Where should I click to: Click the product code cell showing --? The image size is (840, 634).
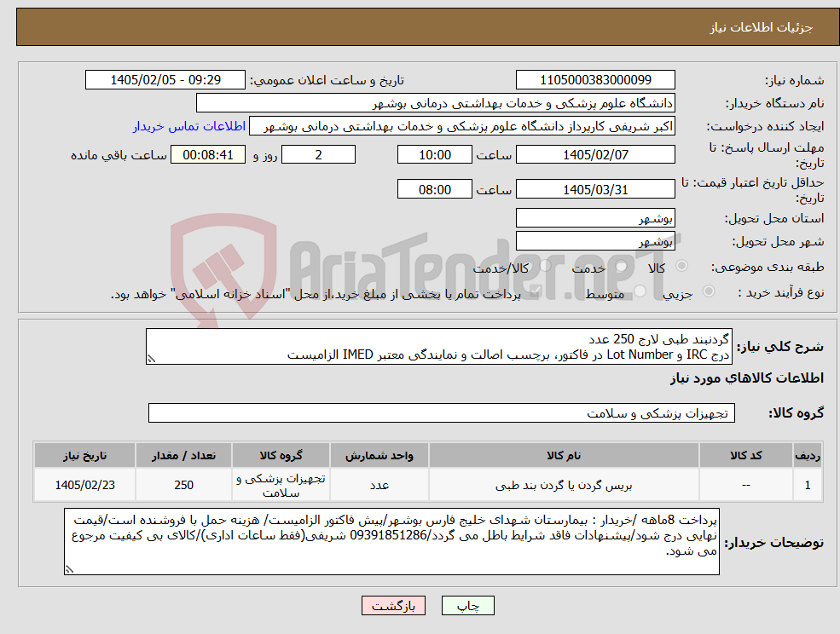coord(745,485)
